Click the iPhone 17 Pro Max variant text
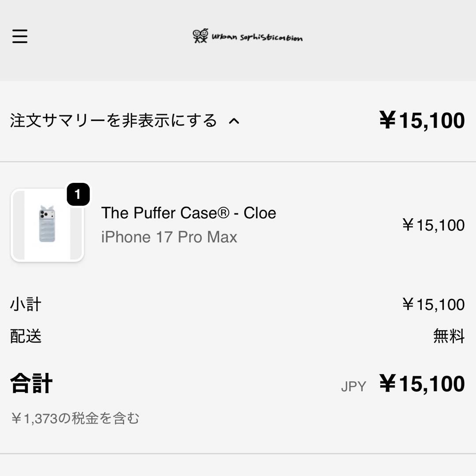The height and width of the screenshot is (476, 476). tap(169, 237)
